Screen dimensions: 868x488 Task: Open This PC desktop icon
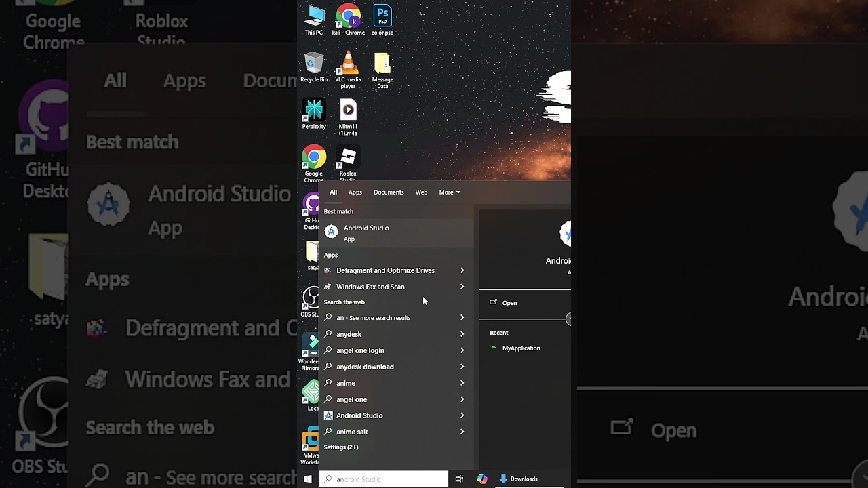[x=314, y=20]
